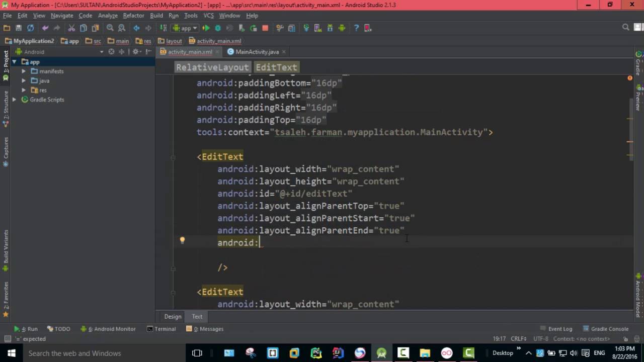The height and width of the screenshot is (362, 644).
Task: Click EditText in XML breadcrumb
Action: tap(276, 67)
